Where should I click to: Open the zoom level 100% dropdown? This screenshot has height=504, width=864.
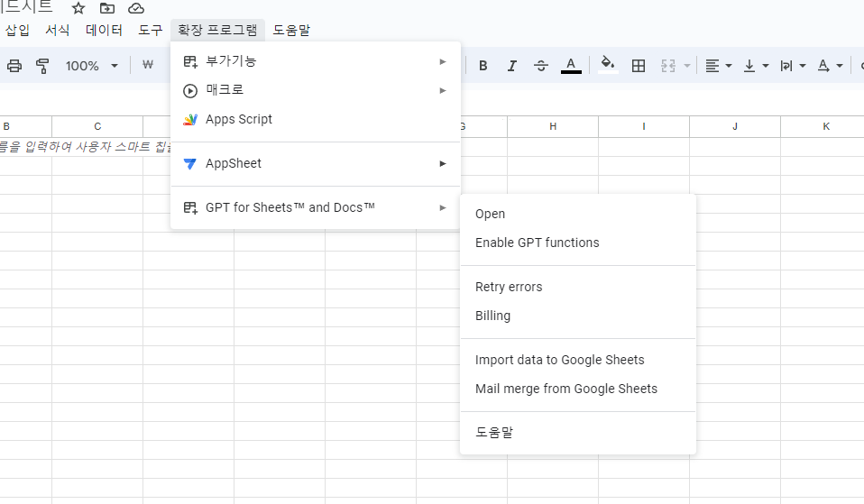(91, 66)
